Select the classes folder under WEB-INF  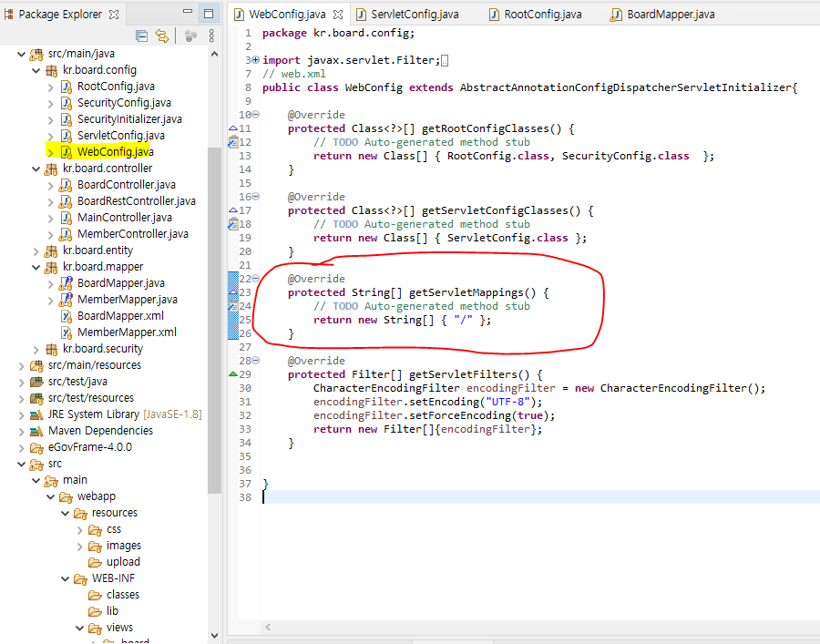click(114, 595)
